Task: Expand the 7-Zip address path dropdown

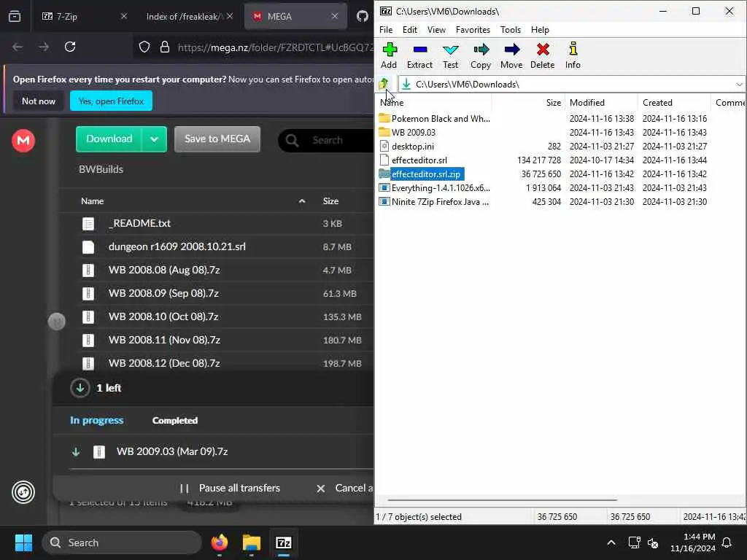Action: [739, 85]
